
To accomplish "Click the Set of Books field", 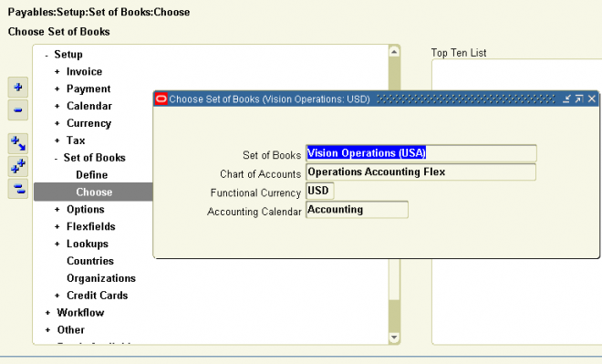I will [x=421, y=153].
